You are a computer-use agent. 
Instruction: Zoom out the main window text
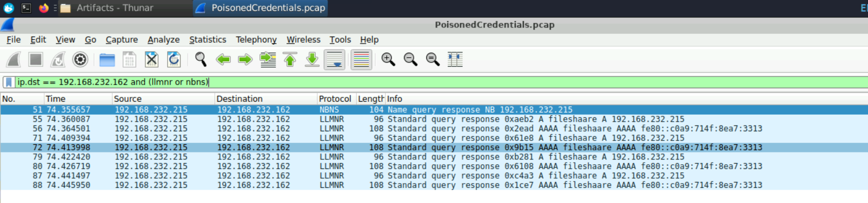point(410,59)
